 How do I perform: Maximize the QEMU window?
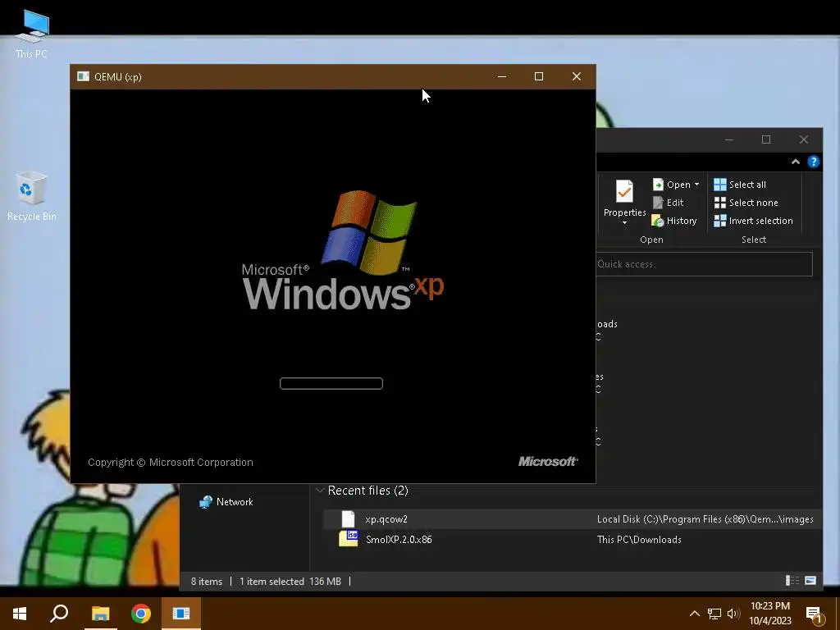[x=539, y=76]
